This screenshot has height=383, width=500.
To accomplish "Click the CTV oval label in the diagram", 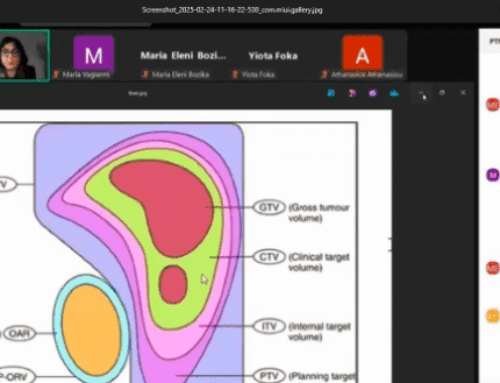I will click(269, 257).
